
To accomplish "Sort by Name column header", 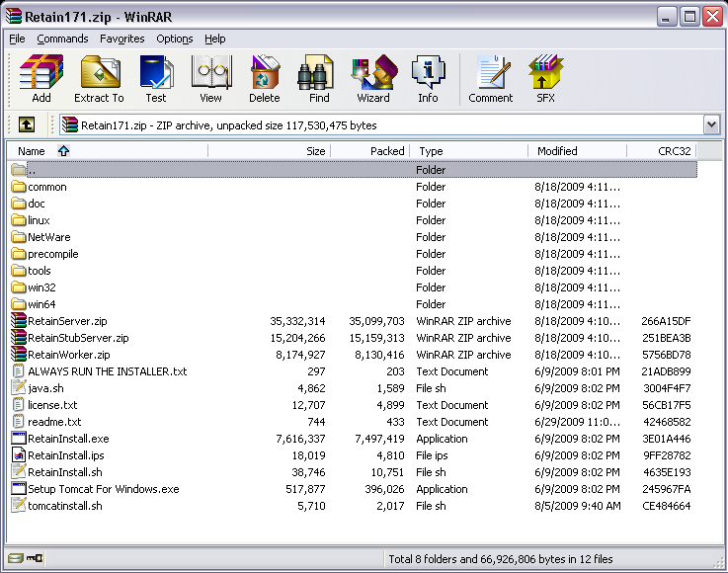I will 108,151.
